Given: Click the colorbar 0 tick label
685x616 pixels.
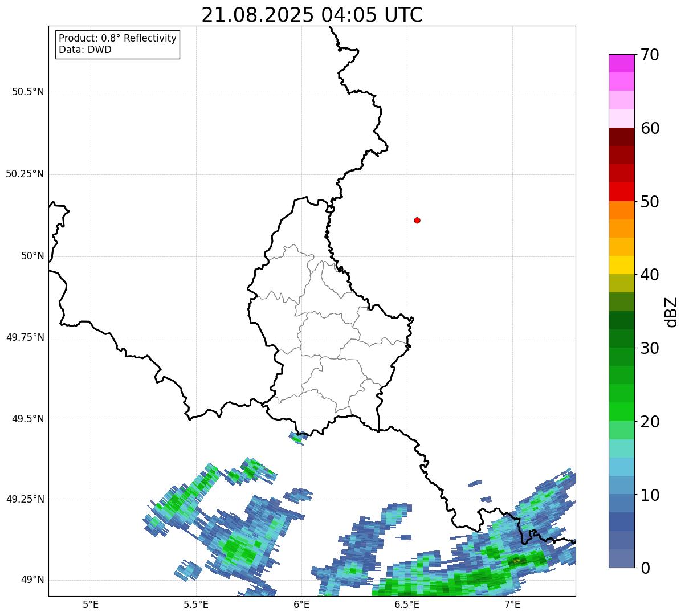Looking at the screenshot, I should [645, 568].
